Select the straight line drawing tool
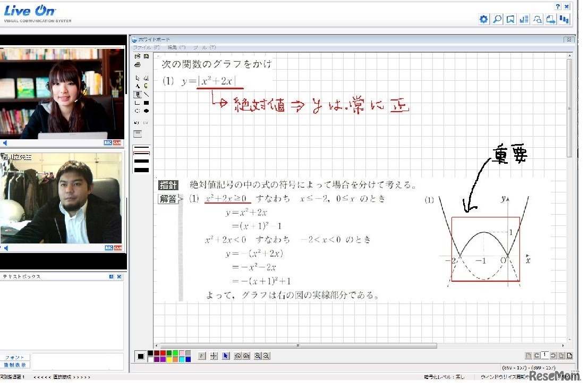This screenshot has height=388, width=588. [x=147, y=95]
